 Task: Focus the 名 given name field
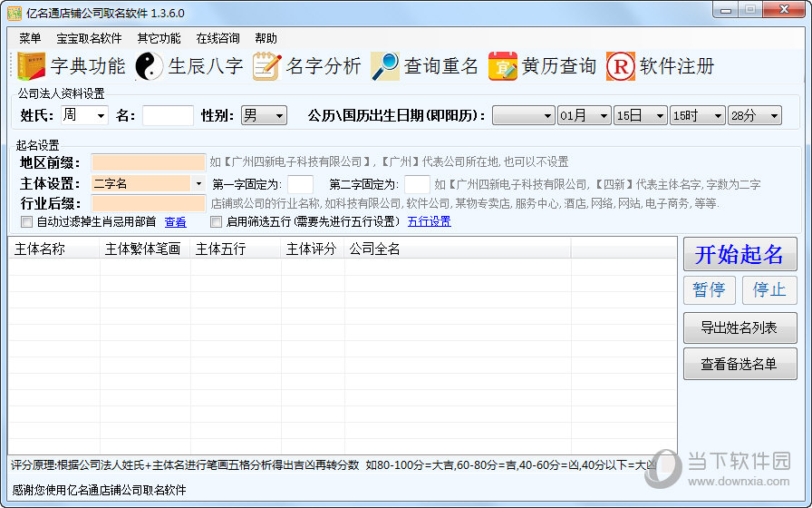click(x=168, y=115)
